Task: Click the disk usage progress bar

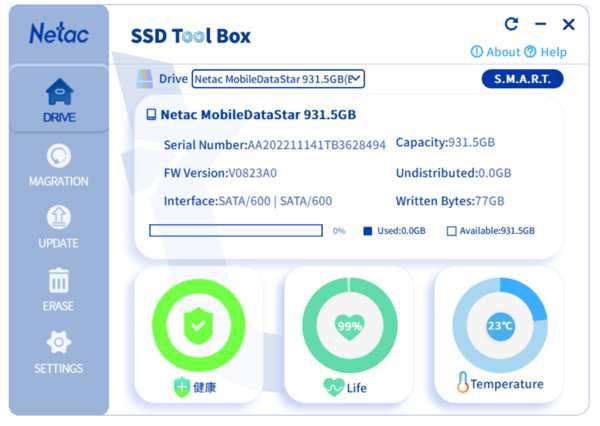Action: tap(236, 230)
